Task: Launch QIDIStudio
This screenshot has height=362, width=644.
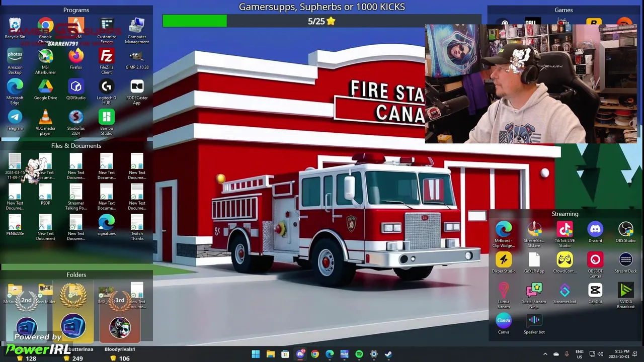Action: [x=76, y=90]
